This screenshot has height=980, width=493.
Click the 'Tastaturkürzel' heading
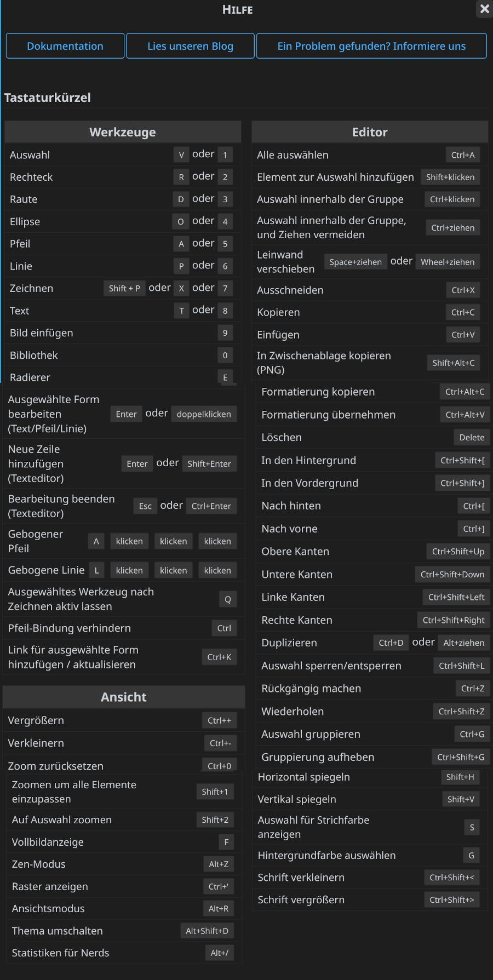click(48, 98)
